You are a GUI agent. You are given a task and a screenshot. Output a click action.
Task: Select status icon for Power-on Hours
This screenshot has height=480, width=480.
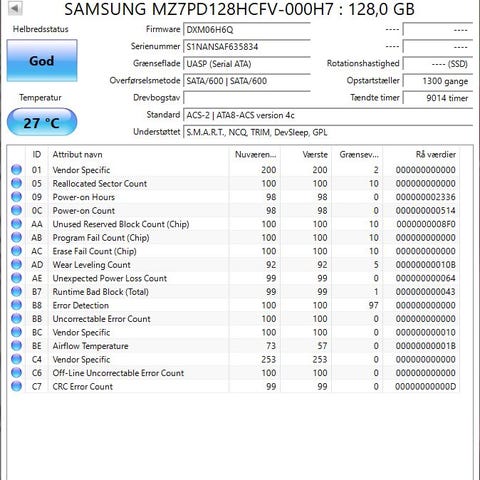(16, 197)
